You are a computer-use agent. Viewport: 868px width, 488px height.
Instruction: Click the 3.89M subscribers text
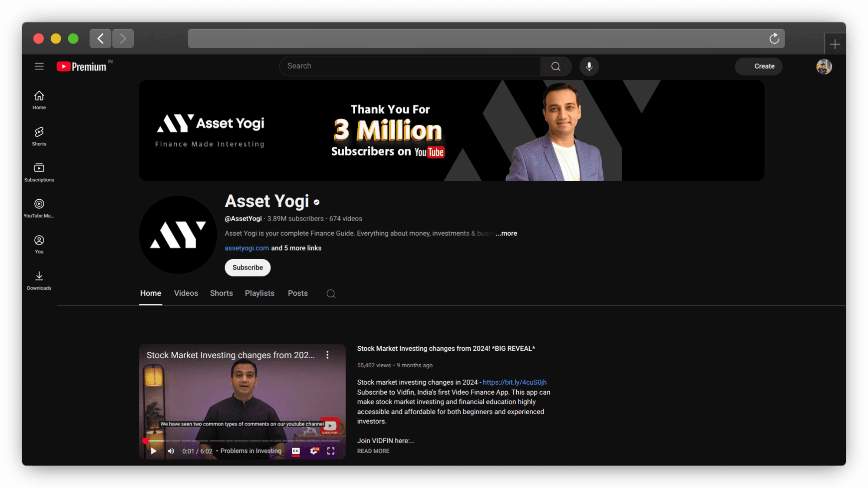[295, 219]
